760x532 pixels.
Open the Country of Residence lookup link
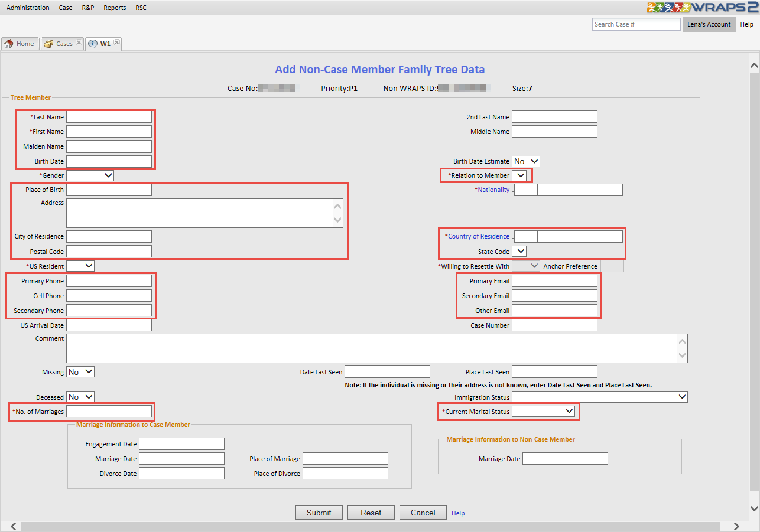coord(479,236)
